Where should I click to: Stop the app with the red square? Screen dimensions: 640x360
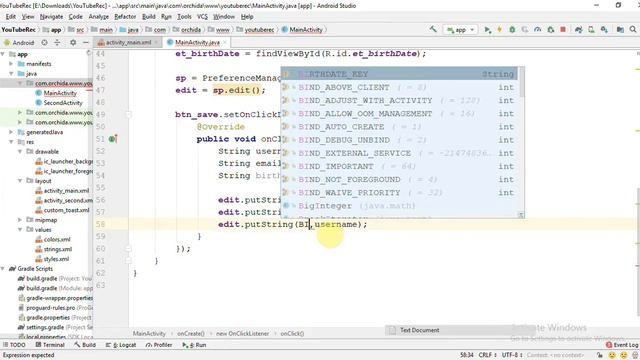click(x=563, y=29)
